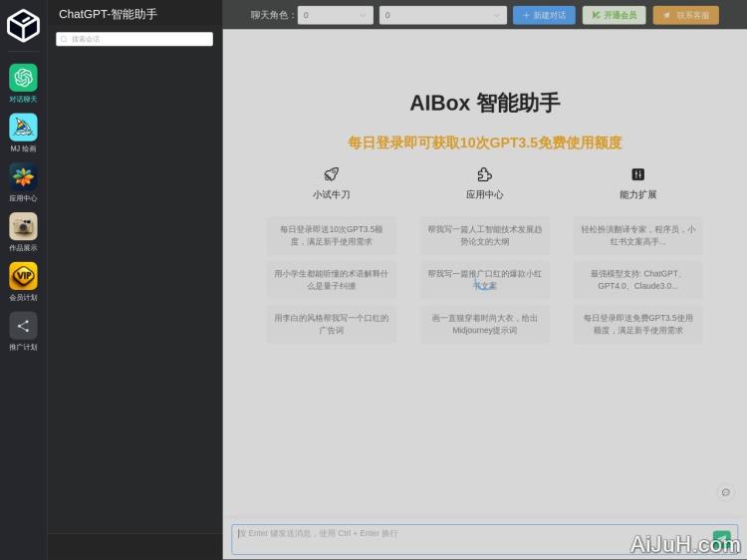Click the 开通会员 button
Viewport: 747px width, 560px height.
tap(615, 15)
